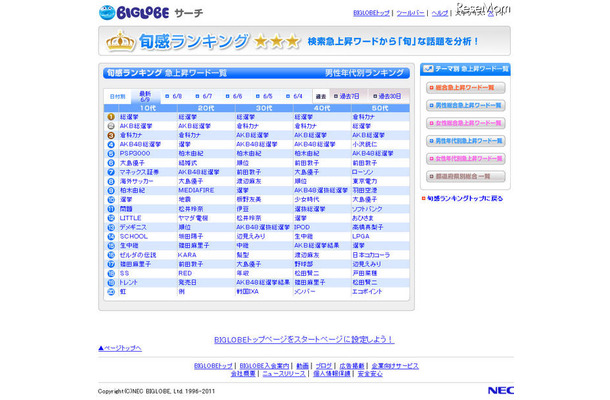
Task: Click the ▲ページトップへ link
Action: [x=120, y=348]
